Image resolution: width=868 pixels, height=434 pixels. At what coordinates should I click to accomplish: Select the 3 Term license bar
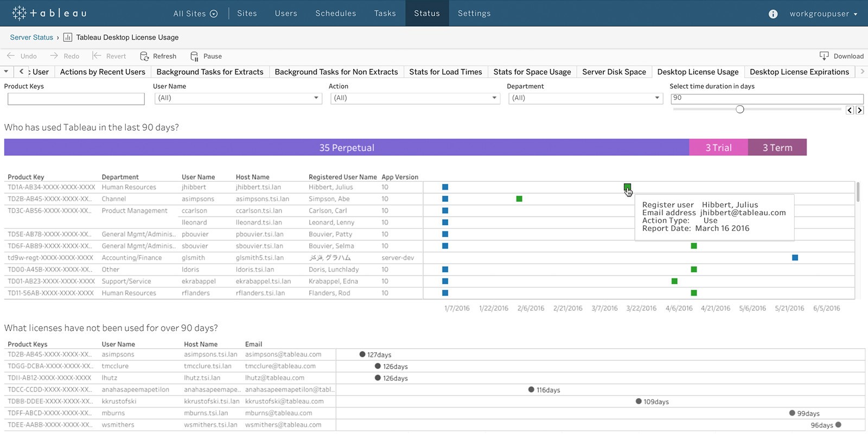pyautogui.click(x=777, y=148)
